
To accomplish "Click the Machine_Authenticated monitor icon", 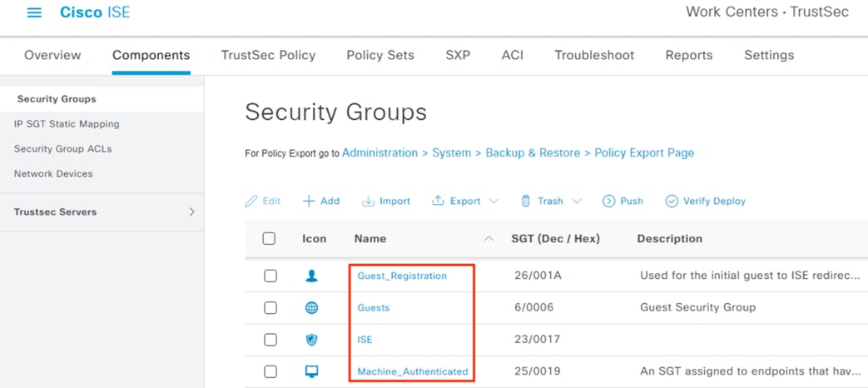I will coord(312,372).
